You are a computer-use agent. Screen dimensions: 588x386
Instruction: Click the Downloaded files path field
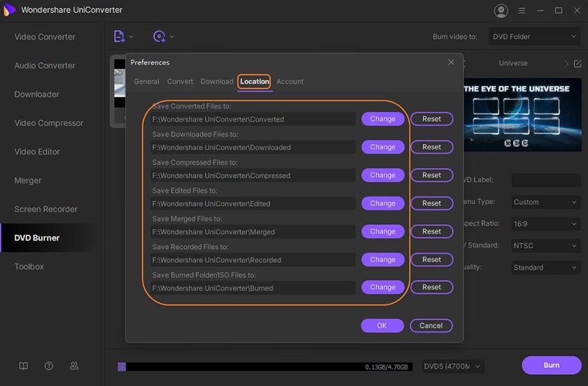252,147
